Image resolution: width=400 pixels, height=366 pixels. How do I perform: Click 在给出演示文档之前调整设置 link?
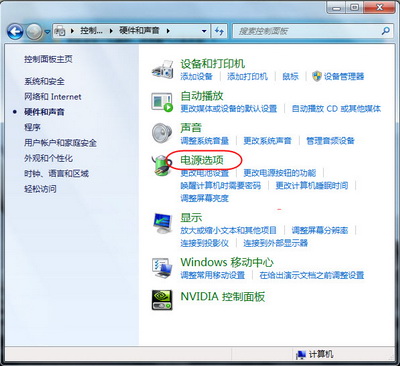(312, 275)
